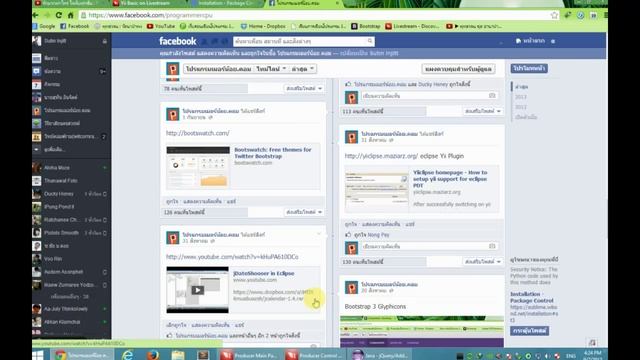This screenshot has height=360, width=640.
Task: Switch to Producer Control taskbar item
Action: 315,355
